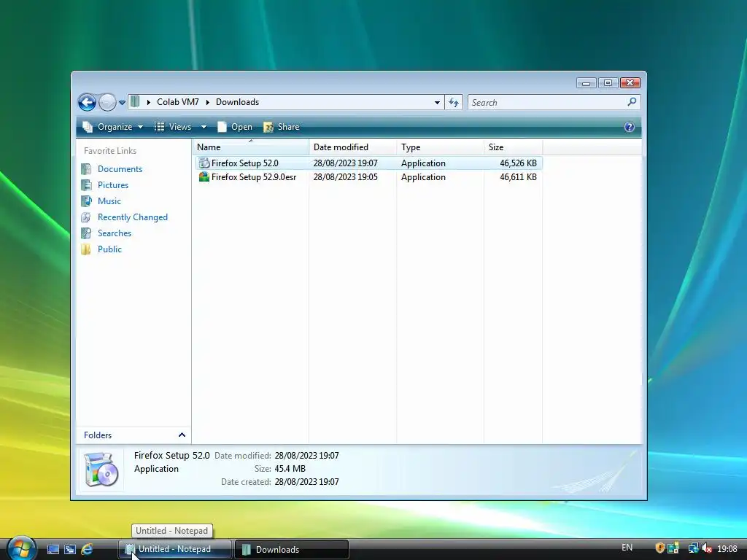Click size value 46,611 KB
This screenshot has width=747, height=560.
pos(519,176)
